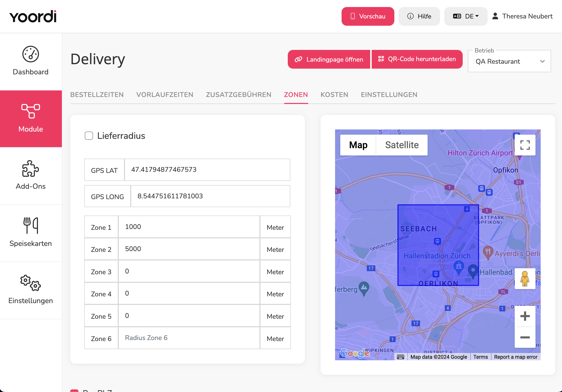The width and height of the screenshot is (562, 392).
Task: Switch to the BESTELLZEITEN tab
Action: 97,95
